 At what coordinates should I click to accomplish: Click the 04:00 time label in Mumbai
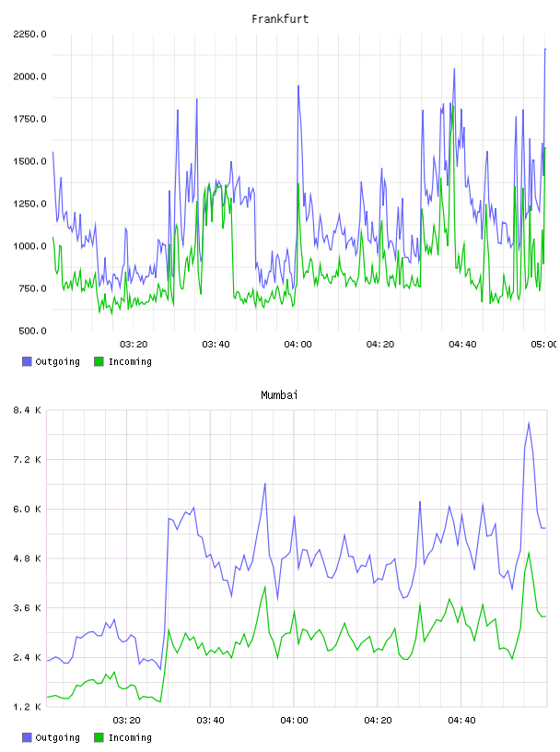point(294,721)
